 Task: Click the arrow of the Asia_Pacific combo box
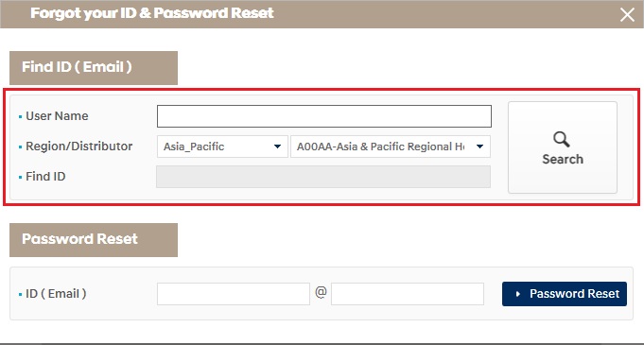[277, 147]
